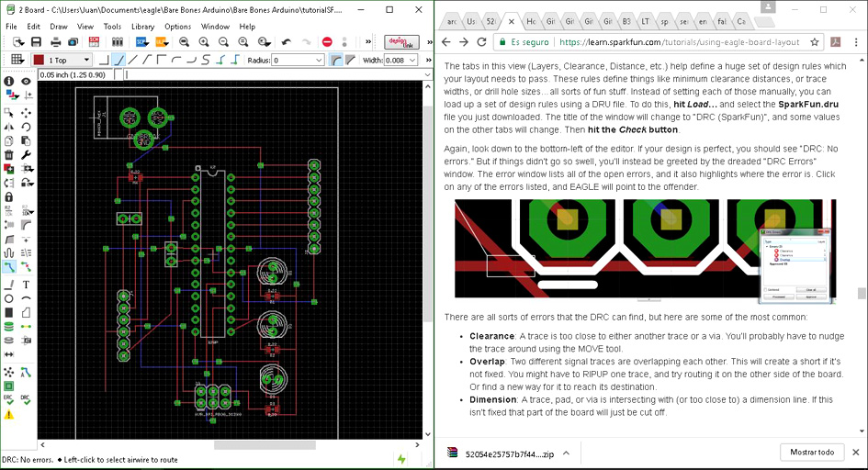This screenshot has height=470, width=868.
Task: Open the Radius value dropdown
Action: [x=319, y=61]
